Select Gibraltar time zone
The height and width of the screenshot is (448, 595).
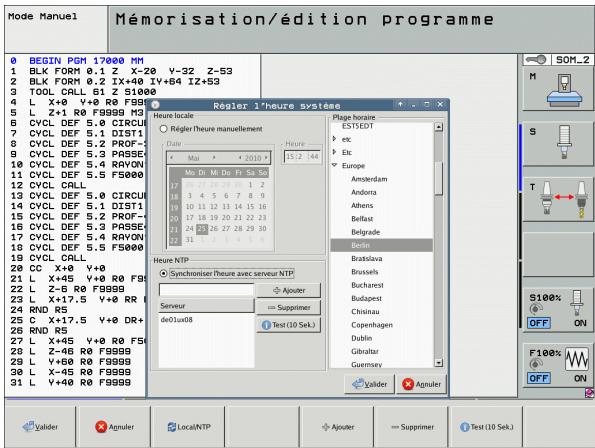(x=365, y=352)
